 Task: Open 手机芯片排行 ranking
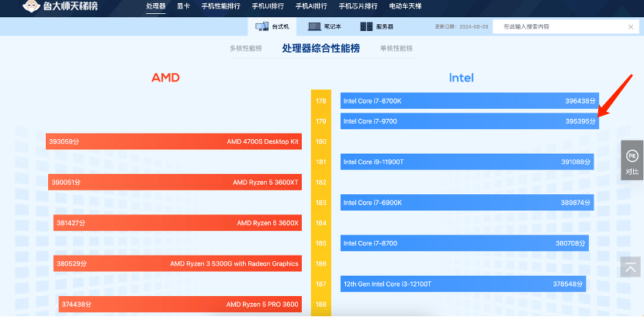point(358,6)
